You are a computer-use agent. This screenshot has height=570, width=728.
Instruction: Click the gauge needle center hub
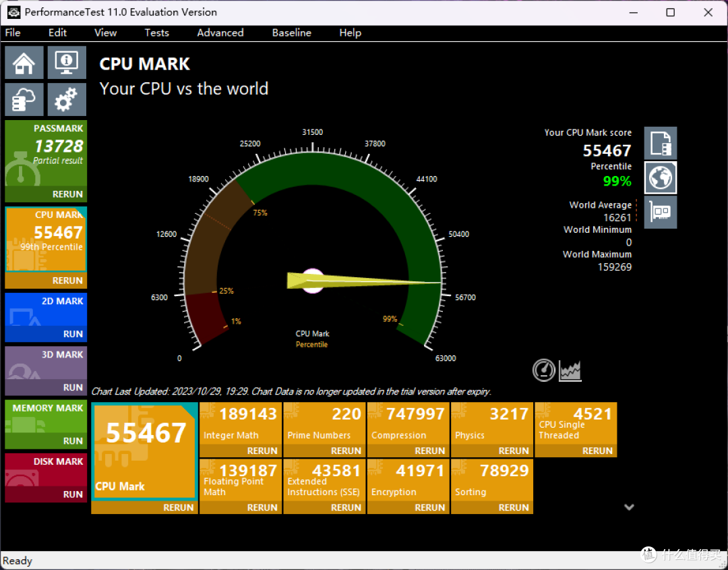tap(313, 281)
